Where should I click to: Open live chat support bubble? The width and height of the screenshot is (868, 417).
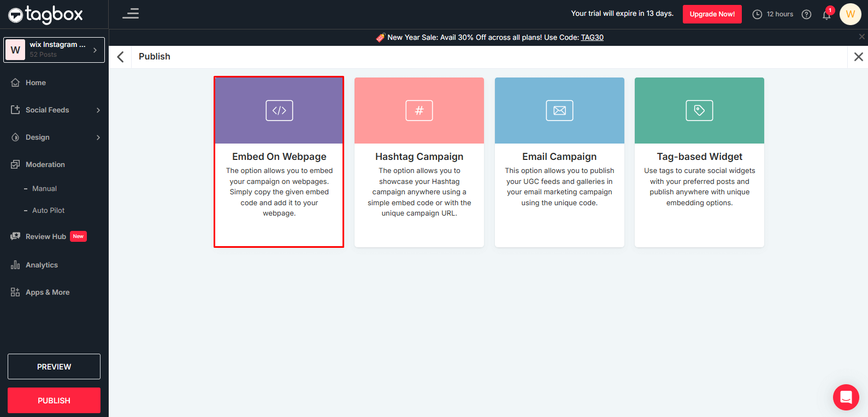click(x=846, y=397)
